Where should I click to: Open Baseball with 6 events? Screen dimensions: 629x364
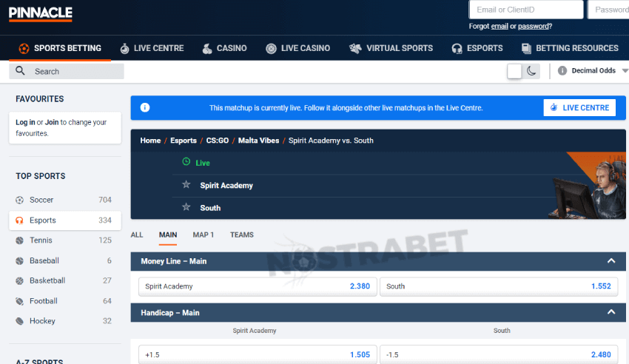pos(65,260)
